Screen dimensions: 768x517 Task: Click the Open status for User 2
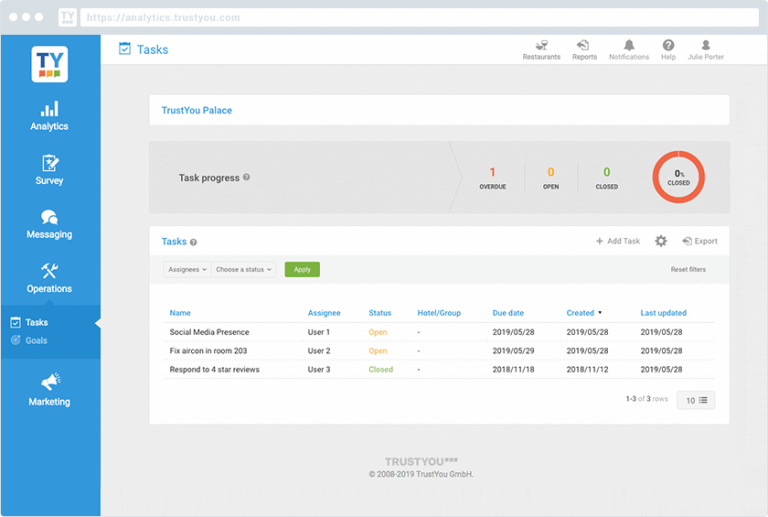click(378, 351)
